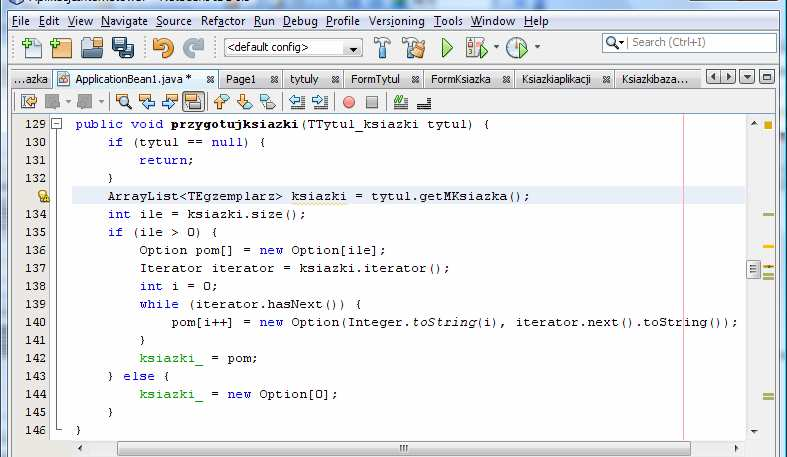Open the Navigate menu
Viewport: 787px width, 457px height.
click(124, 21)
